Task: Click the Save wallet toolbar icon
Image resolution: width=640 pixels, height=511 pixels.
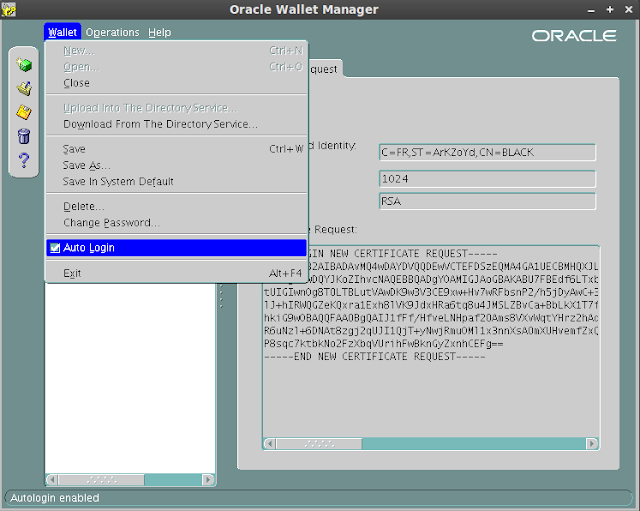Action: (24, 112)
